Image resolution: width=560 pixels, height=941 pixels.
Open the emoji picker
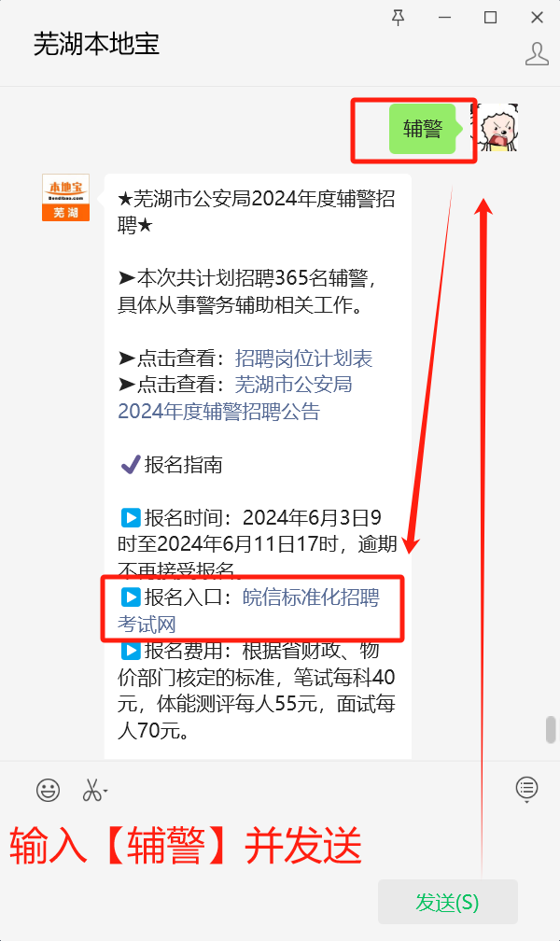(48, 790)
